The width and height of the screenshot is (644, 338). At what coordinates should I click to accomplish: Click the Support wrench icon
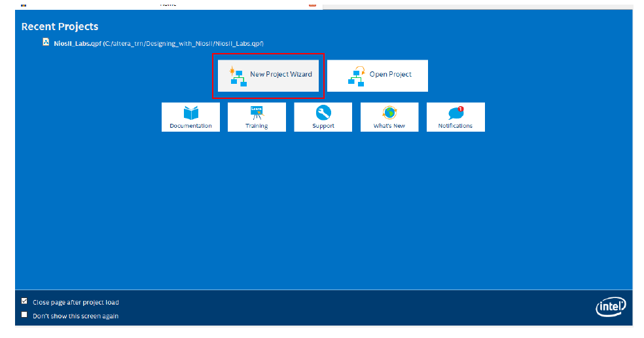pyautogui.click(x=323, y=113)
